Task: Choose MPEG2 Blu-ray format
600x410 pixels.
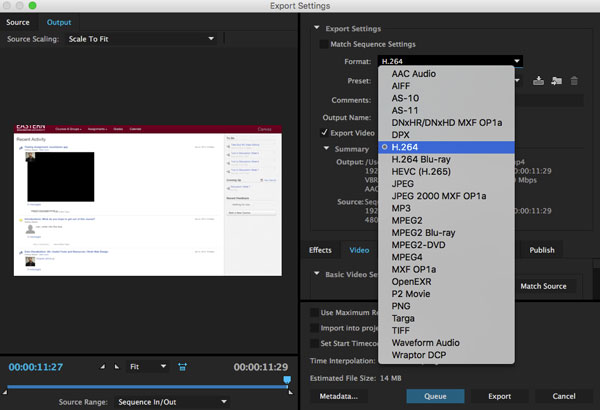Action: pos(446,233)
